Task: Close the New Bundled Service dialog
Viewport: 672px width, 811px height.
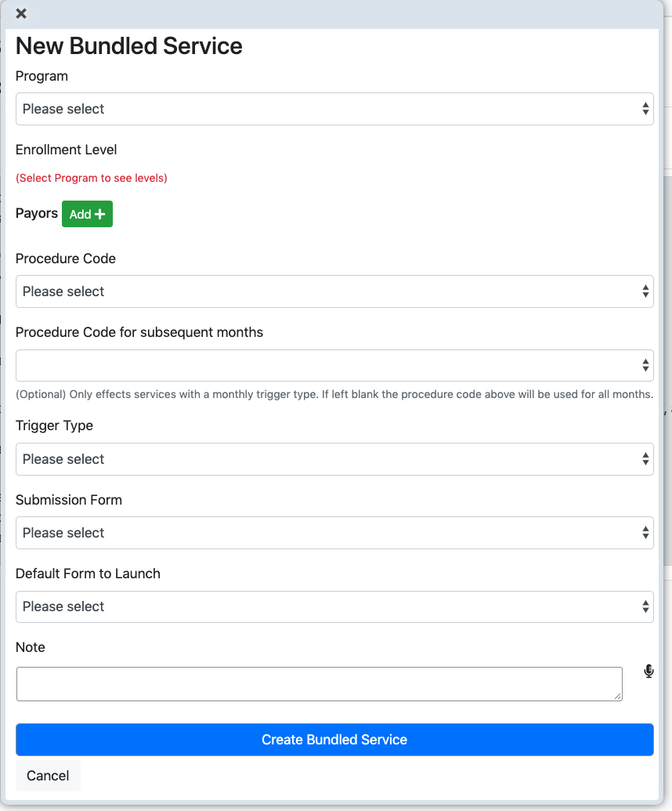Action: 21,13
